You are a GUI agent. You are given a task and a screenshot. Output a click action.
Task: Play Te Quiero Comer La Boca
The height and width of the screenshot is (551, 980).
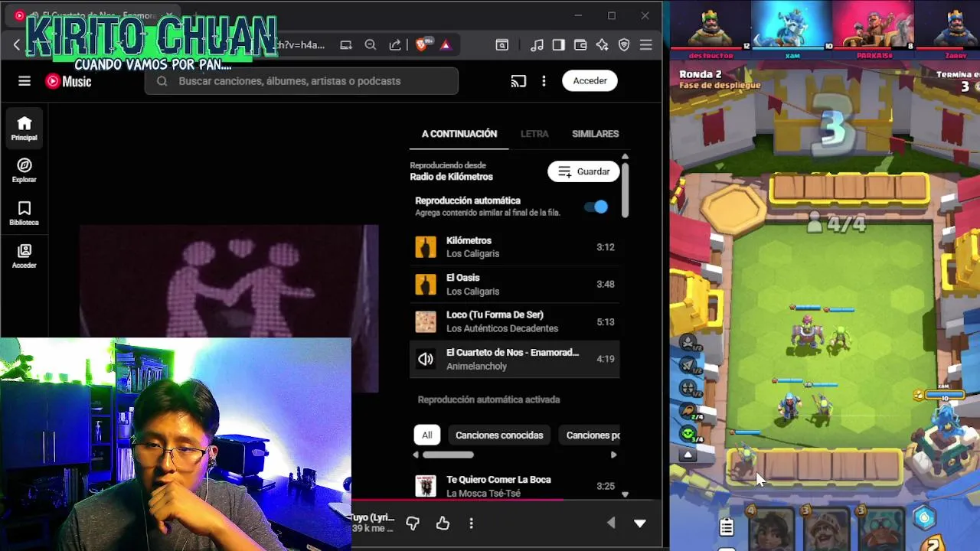[x=514, y=486]
